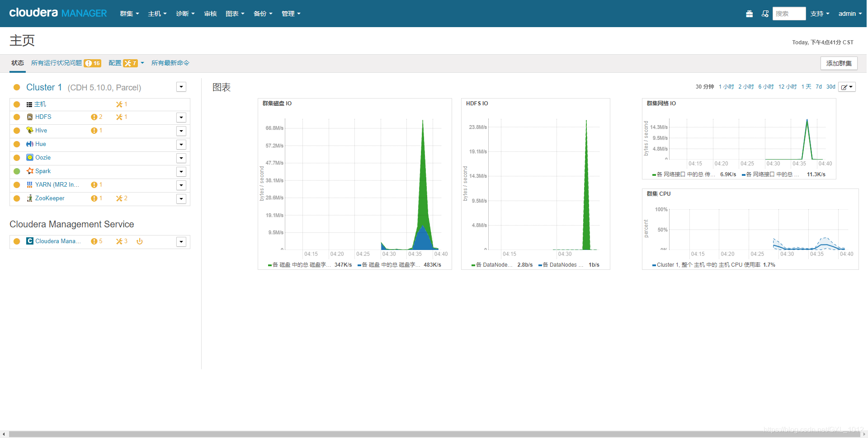
Task: Open the 支持 menu
Action: point(820,14)
